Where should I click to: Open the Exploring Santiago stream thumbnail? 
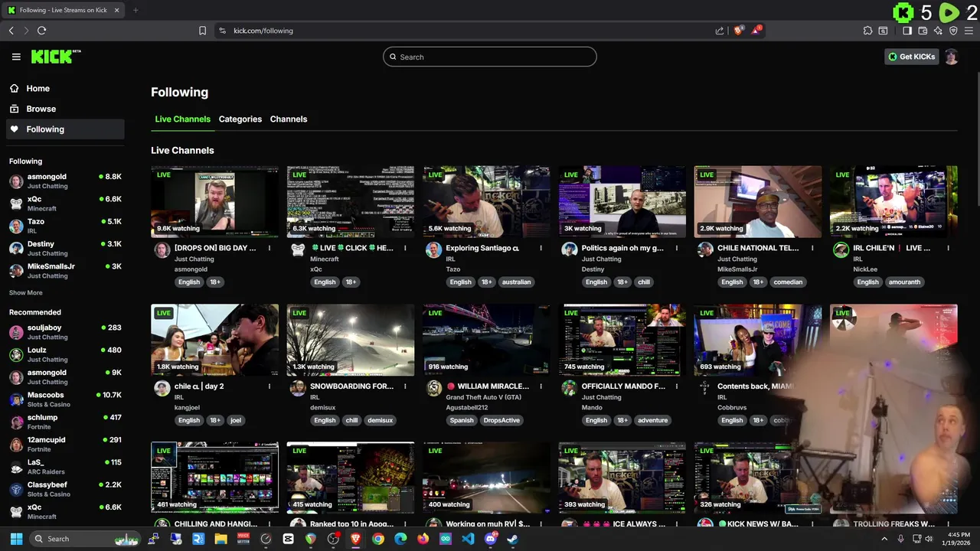pyautogui.click(x=486, y=201)
